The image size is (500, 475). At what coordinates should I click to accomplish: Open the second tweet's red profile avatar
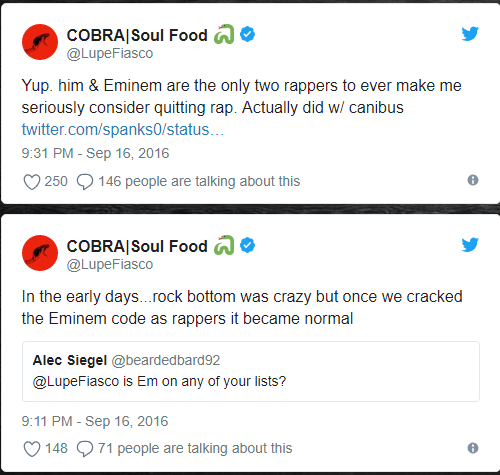pyautogui.click(x=40, y=253)
